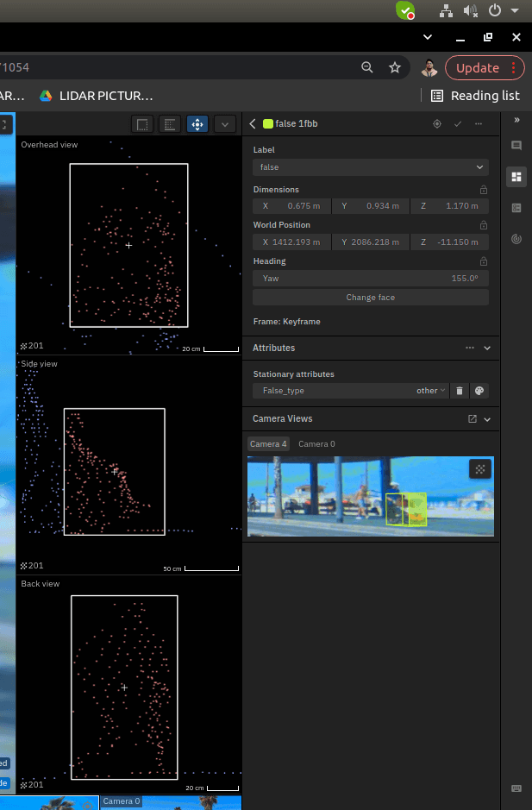Viewport: 532px width, 810px height.
Task: Open the Label dropdown showing false
Action: point(371,167)
